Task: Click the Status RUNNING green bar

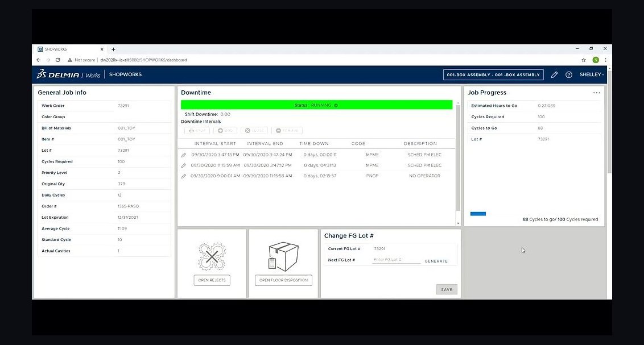Action: tap(316, 105)
